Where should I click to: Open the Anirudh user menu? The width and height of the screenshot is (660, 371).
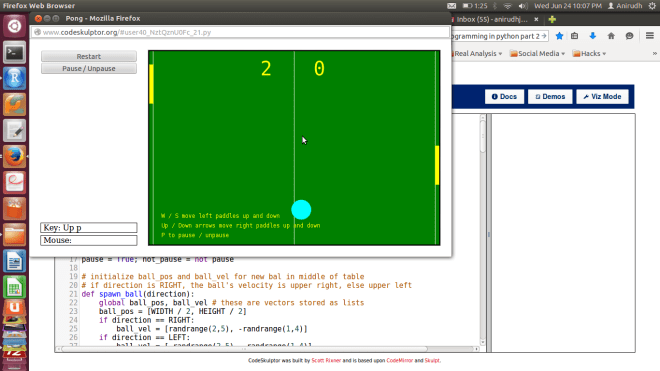pos(625,6)
